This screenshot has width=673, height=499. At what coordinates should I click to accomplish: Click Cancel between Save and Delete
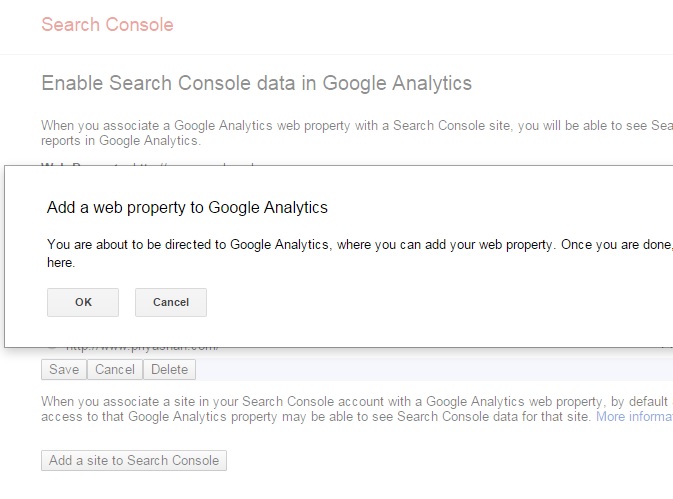point(115,370)
